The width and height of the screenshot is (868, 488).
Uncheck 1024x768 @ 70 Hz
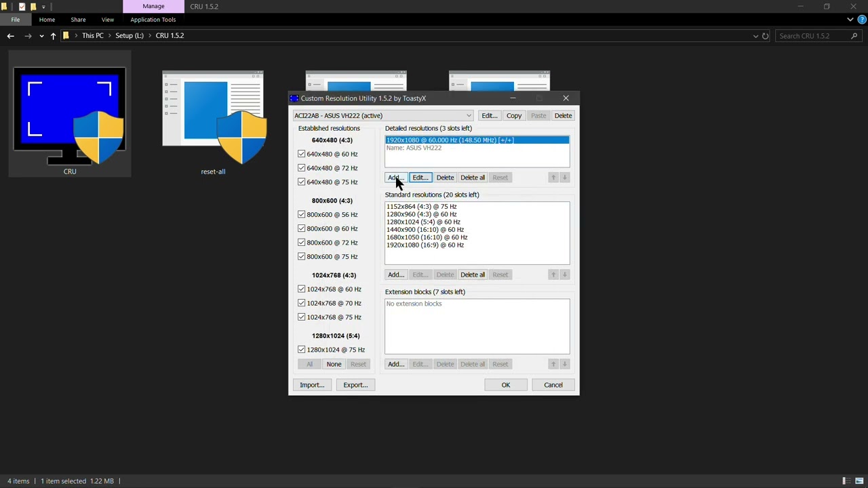302,303
